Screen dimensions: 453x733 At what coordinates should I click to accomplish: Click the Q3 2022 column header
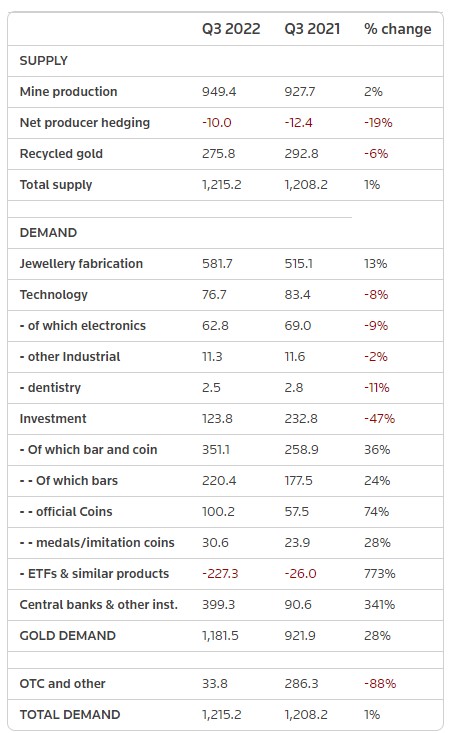point(231,29)
